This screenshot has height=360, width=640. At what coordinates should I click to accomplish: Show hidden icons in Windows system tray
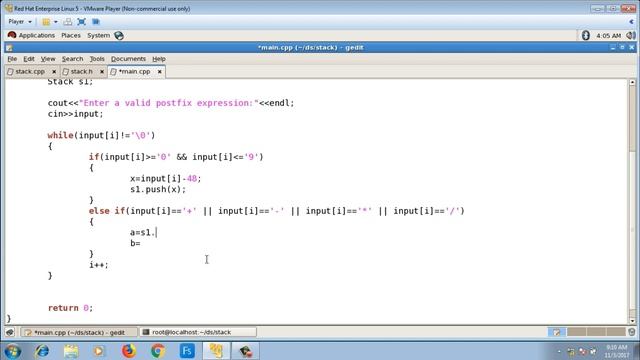tap(559, 351)
